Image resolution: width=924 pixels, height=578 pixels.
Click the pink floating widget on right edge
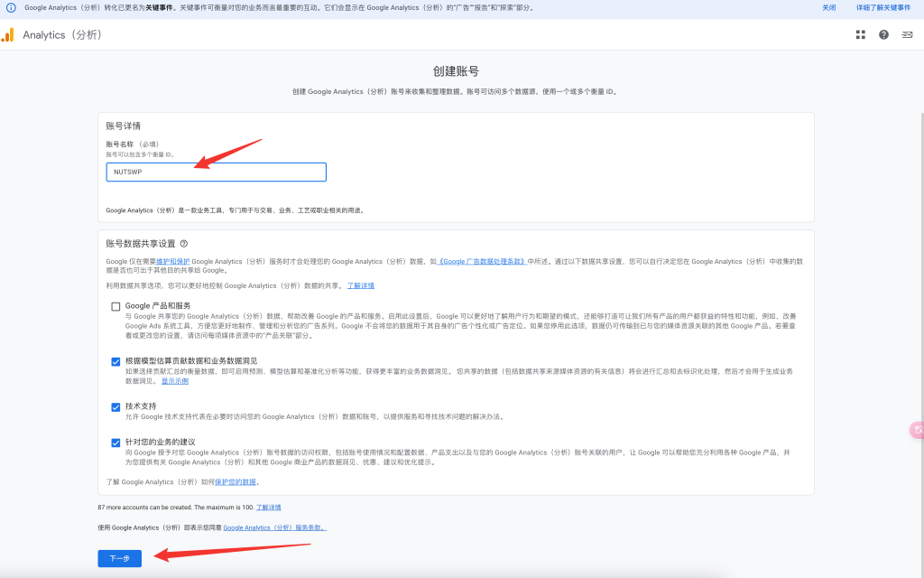click(918, 430)
